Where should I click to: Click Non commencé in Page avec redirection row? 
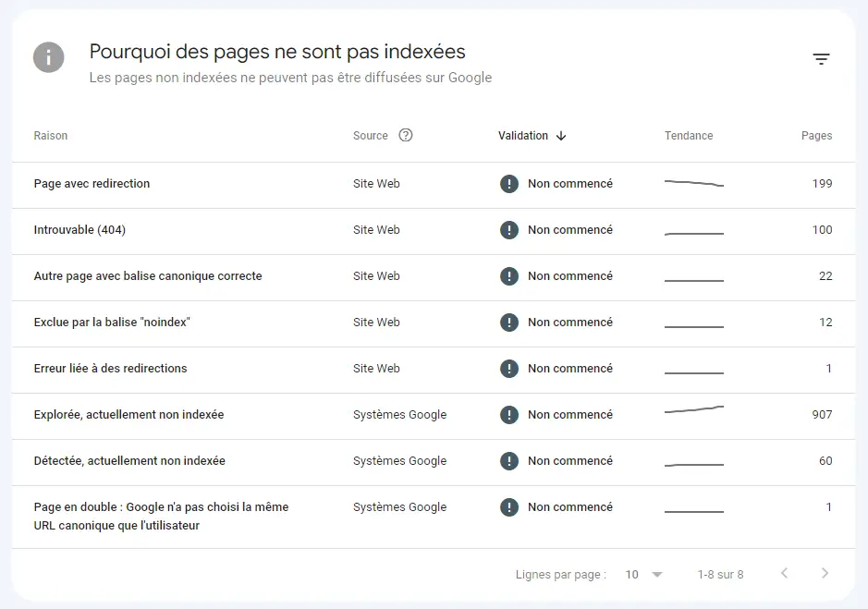pos(570,184)
